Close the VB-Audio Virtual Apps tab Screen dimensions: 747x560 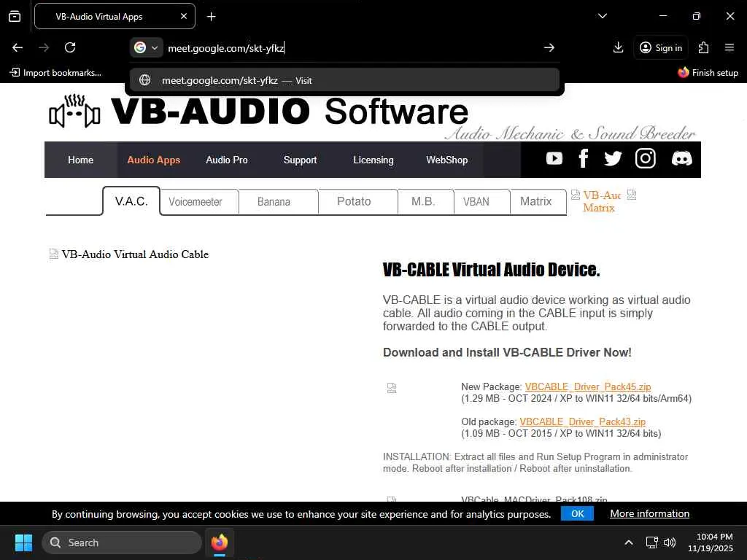(x=184, y=16)
